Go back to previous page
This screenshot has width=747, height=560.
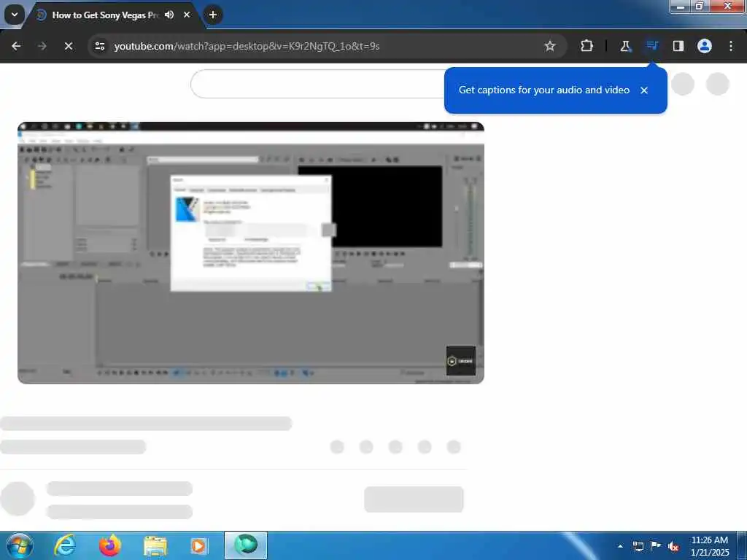pyautogui.click(x=16, y=46)
